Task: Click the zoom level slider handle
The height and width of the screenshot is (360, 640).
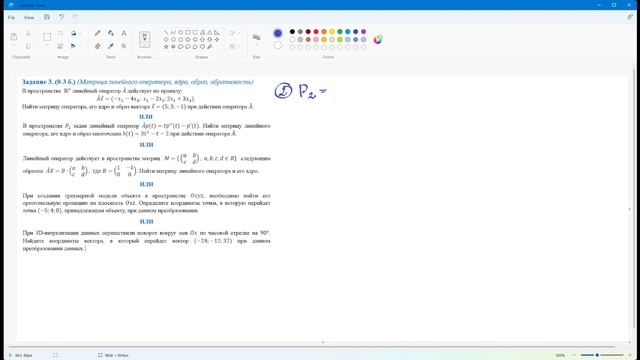Action: pos(597,355)
